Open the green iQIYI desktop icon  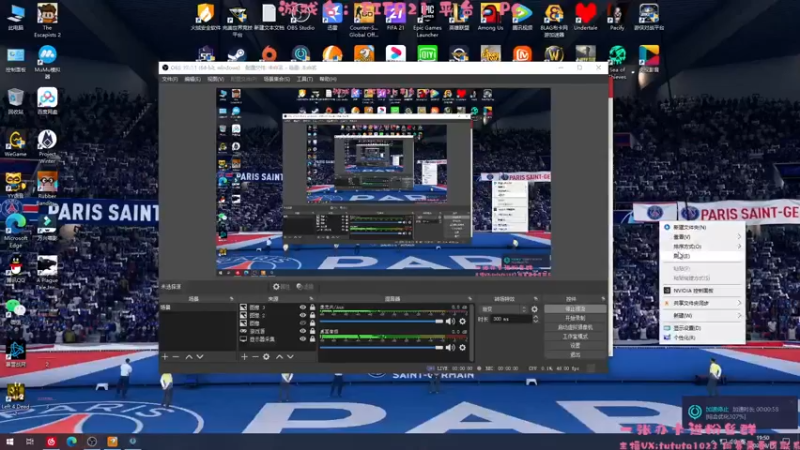pos(427,53)
